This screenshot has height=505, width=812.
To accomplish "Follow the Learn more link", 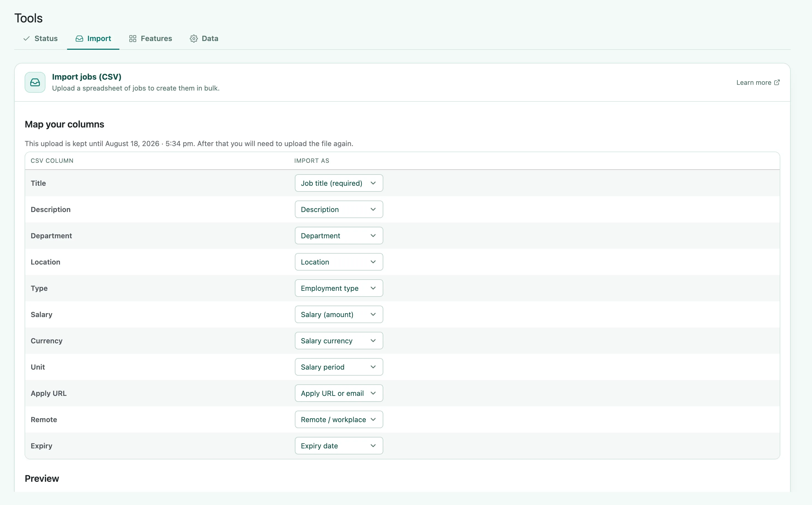I will point(758,83).
